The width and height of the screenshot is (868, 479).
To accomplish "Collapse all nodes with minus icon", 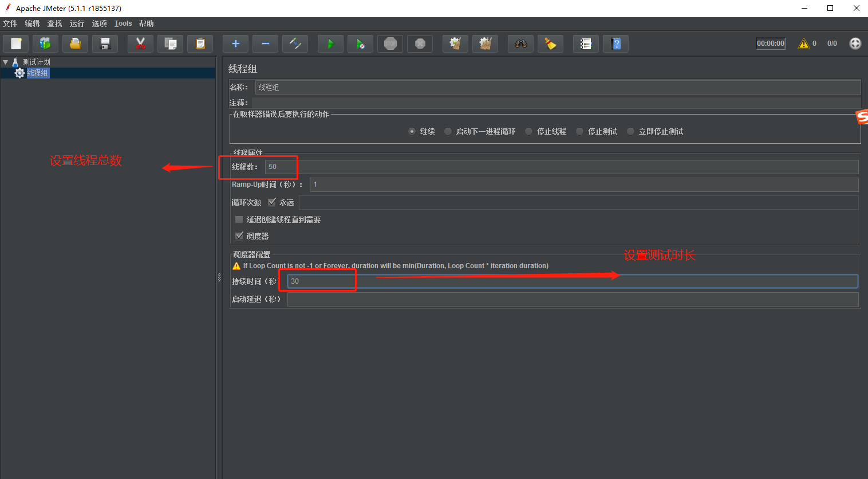I will click(265, 44).
